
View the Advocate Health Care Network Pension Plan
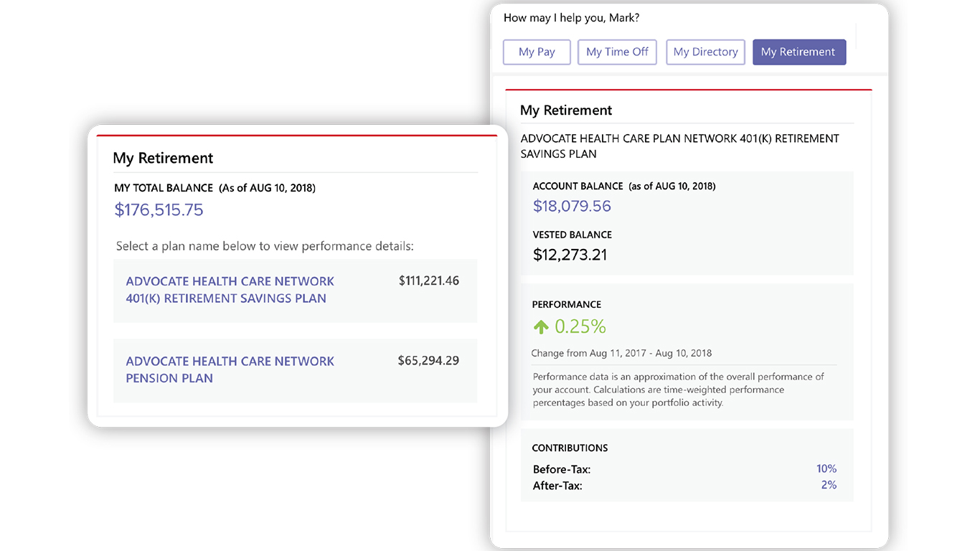click(x=230, y=369)
